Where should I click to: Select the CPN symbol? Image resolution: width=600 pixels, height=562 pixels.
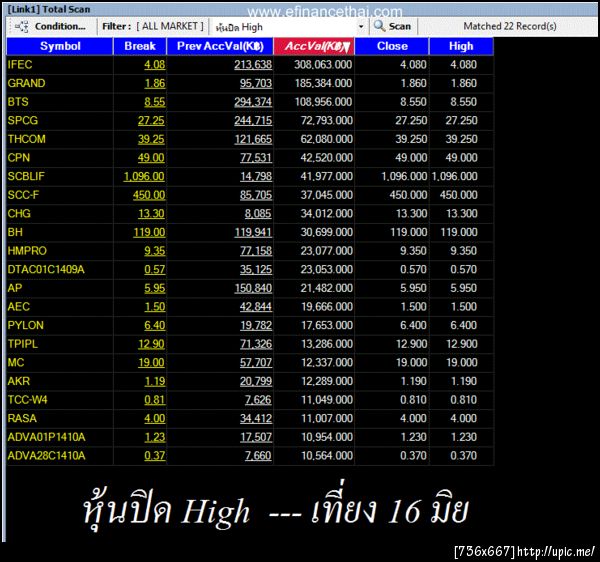(x=19, y=158)
